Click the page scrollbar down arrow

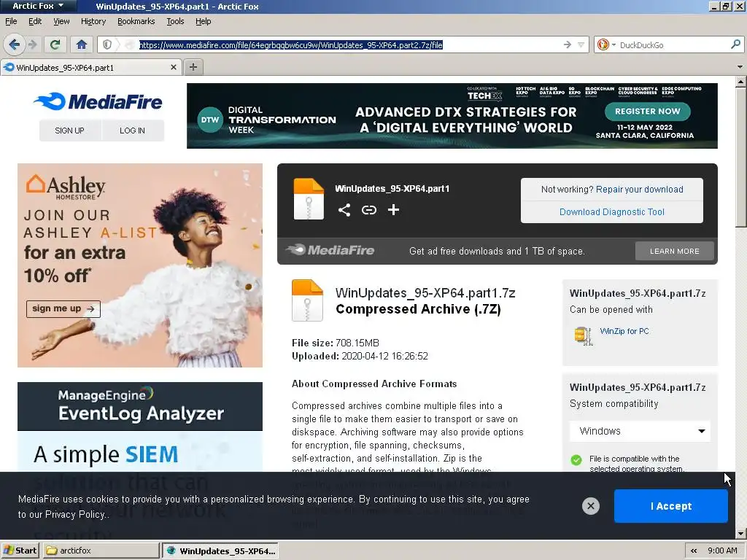(741, 534)
